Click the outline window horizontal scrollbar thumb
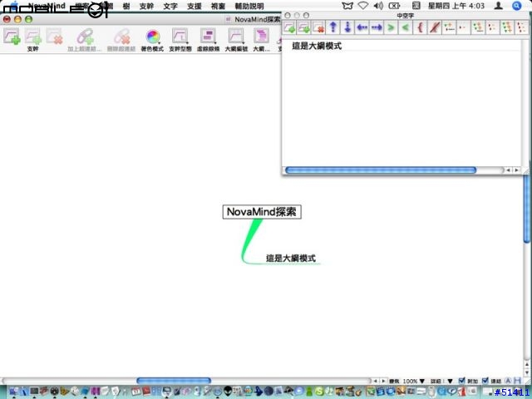 (x=381, y=170)
